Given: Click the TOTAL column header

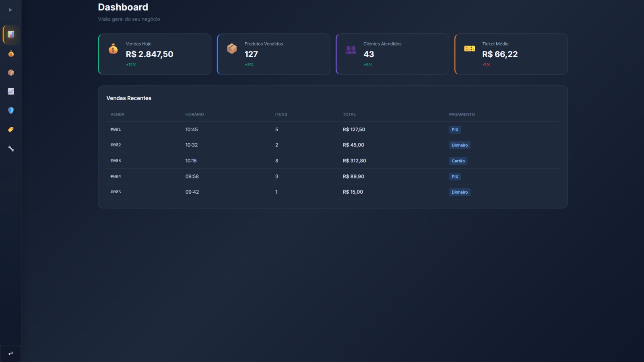Looking at the screenshot, I should tap(349, 114).
